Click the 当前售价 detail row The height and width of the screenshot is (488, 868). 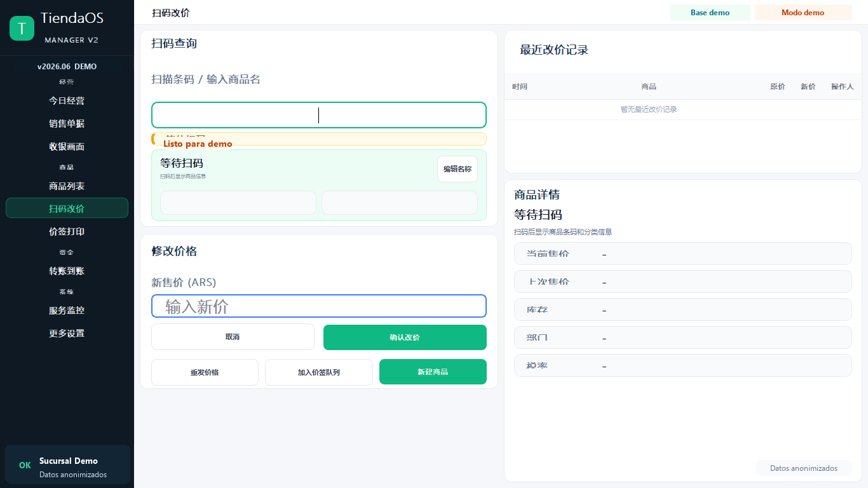[683, 254]
